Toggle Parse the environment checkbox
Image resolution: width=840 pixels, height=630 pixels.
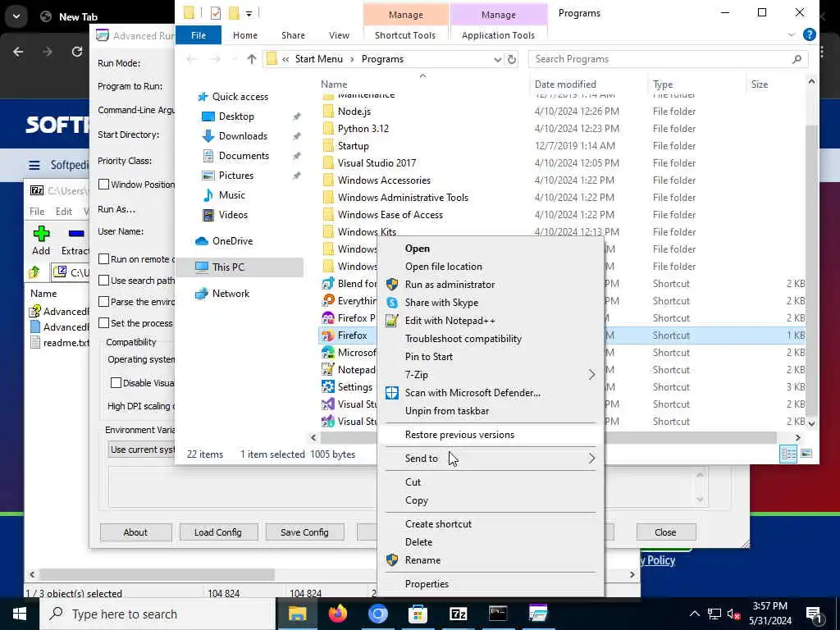[x=104, y=302]
